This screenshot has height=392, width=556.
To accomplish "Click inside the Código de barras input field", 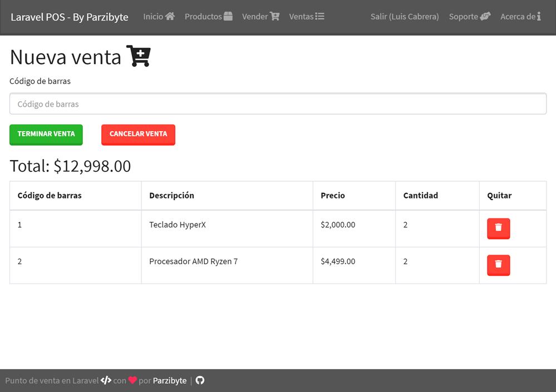I will 277,103.
